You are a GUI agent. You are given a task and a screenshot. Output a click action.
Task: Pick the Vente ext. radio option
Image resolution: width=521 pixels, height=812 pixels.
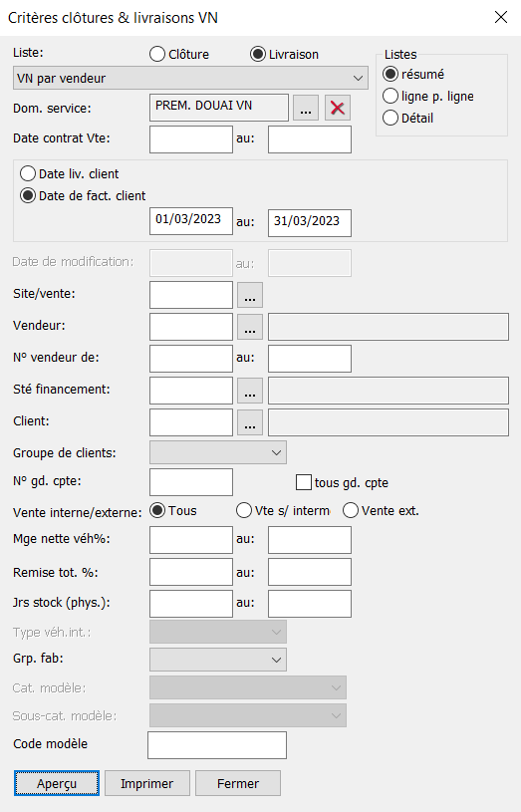pos(381,510)
